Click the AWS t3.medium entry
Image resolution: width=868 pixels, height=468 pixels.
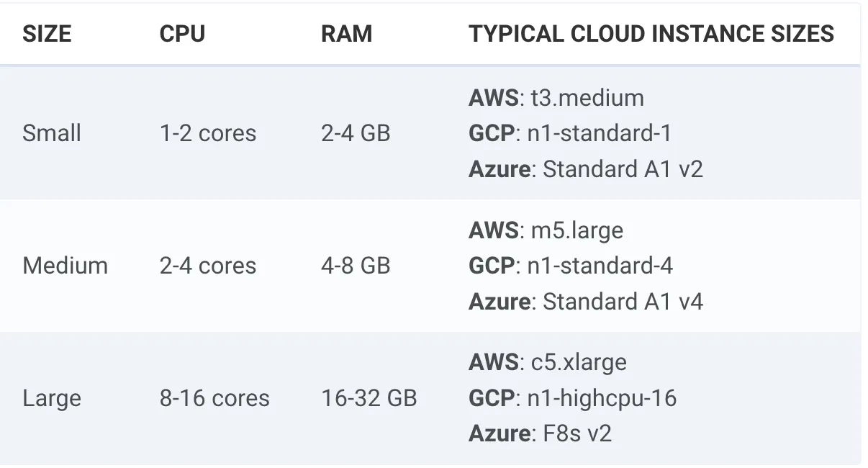(556, 98)
